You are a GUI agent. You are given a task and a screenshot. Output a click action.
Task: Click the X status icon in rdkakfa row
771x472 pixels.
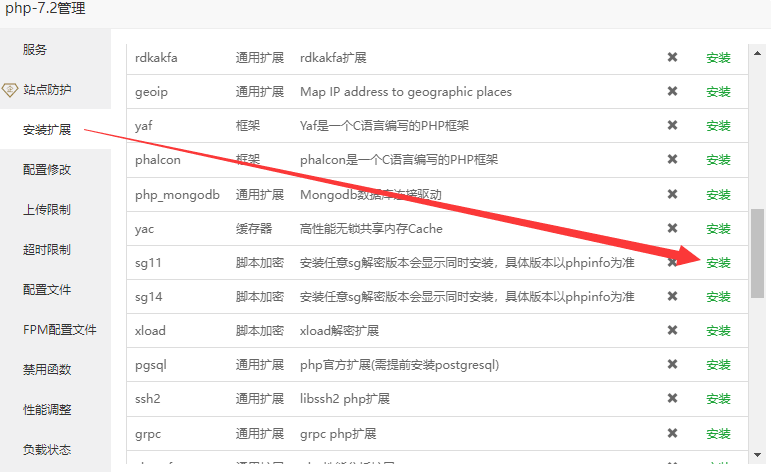click(672, 57)
